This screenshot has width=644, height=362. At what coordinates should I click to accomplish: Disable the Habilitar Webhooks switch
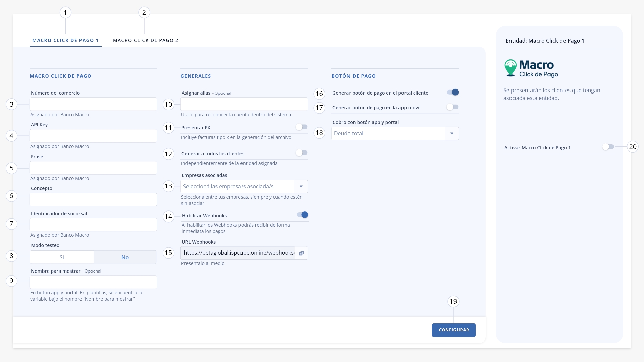coord(302,215)
